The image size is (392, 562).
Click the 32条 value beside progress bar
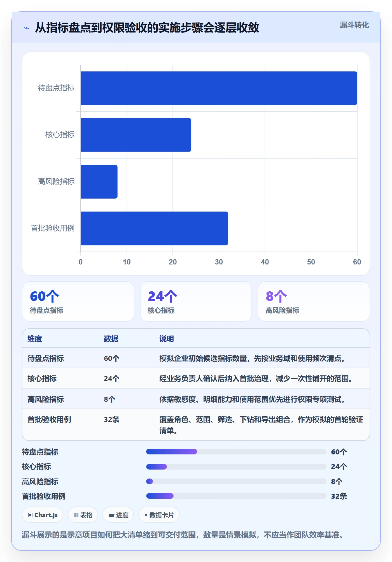point(339,496)
